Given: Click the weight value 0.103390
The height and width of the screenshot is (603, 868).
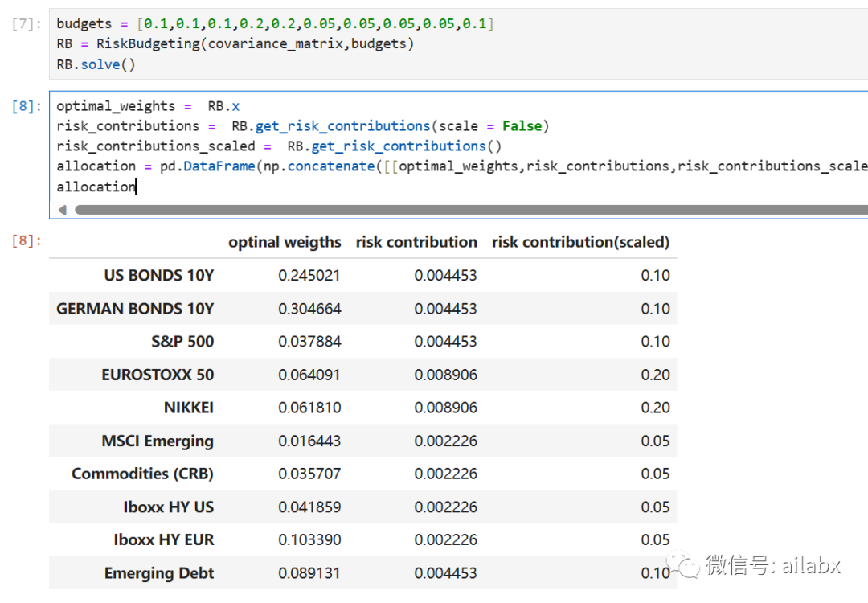Looking at the screenshot, I should click(309, 539).
